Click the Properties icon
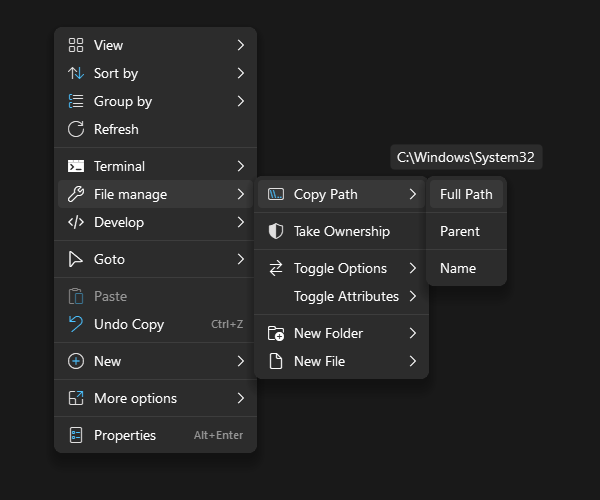The height and width of the screenshot is (500, 600). coord(75,435)
